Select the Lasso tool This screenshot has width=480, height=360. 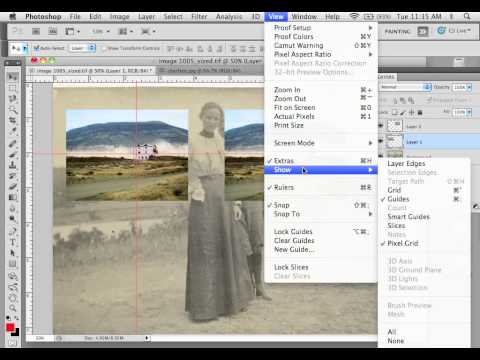click(x=13, y=99)
